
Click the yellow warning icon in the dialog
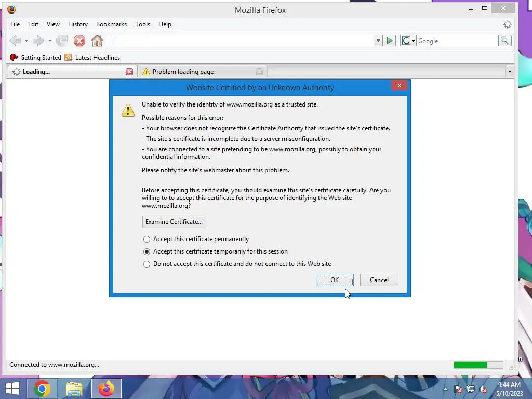(x=128, y=111)
